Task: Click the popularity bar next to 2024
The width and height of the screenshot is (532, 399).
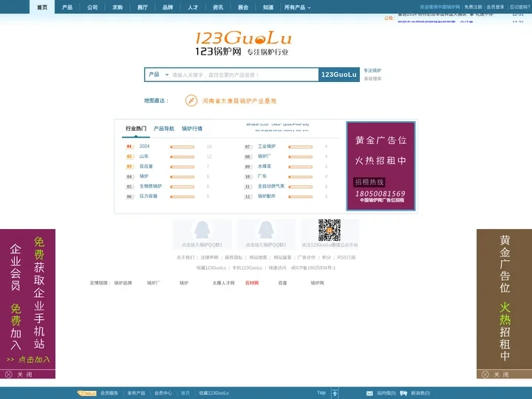Action: (183, 147)
